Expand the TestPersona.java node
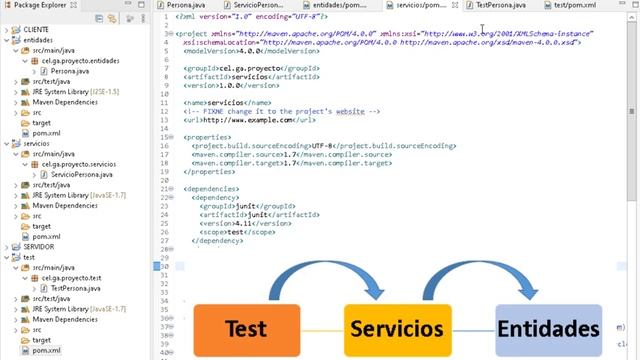 [34, 289]
